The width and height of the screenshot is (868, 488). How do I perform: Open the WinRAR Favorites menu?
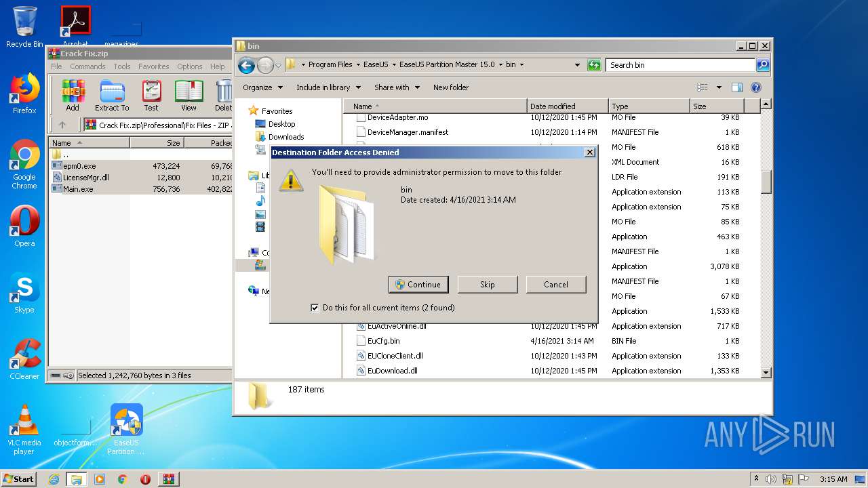click(154, 66)
